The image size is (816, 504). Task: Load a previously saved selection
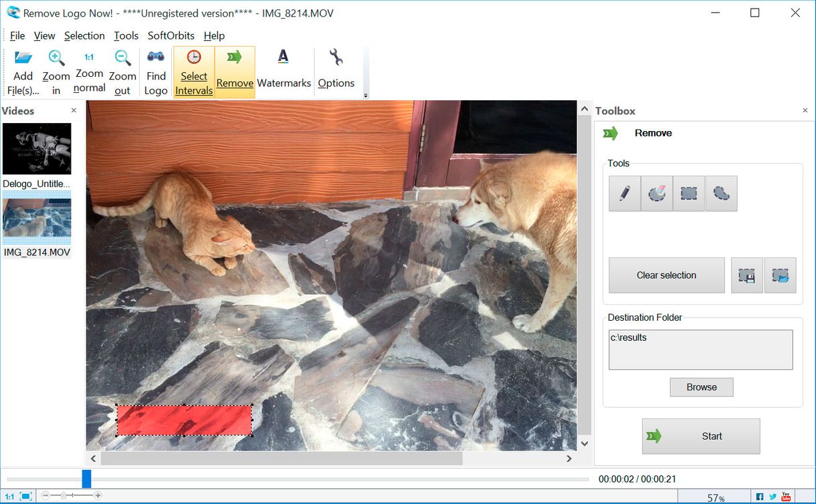pos(781,275)
